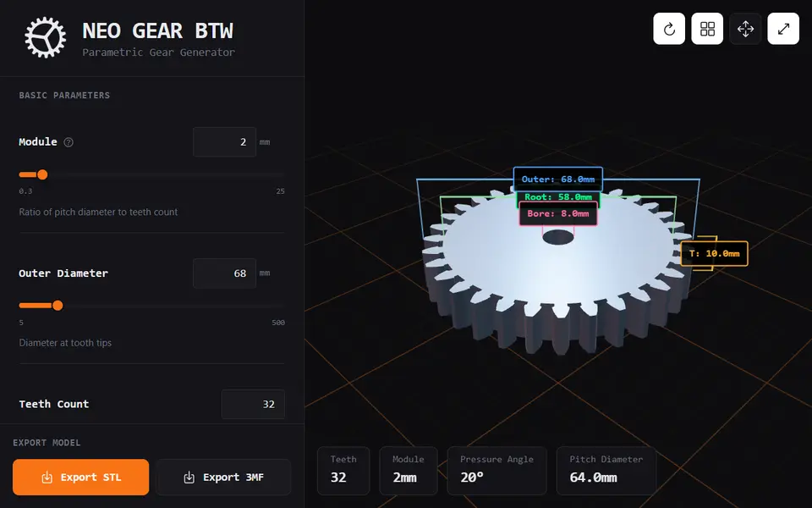Click the pan/move arrows icon
Viewport: 812px width, 508px height.
tap(745, 29)
